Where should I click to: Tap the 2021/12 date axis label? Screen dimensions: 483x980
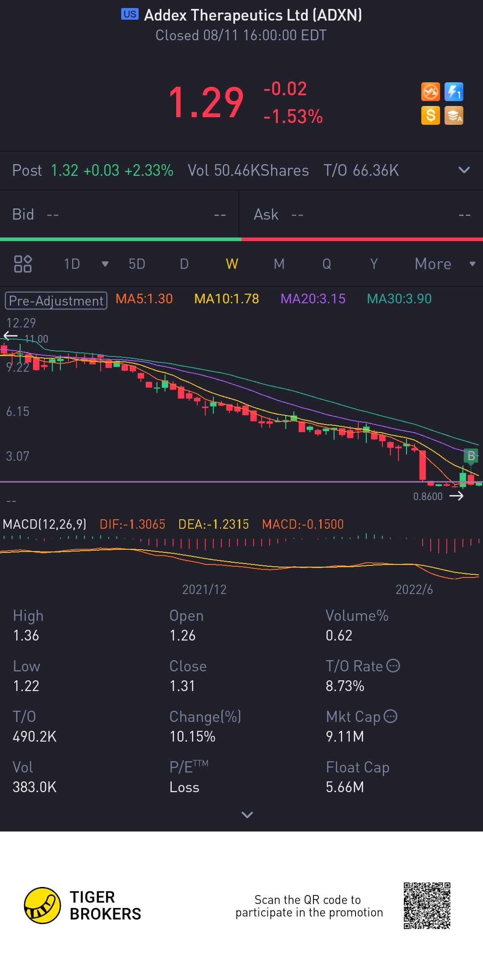(204, 589)
